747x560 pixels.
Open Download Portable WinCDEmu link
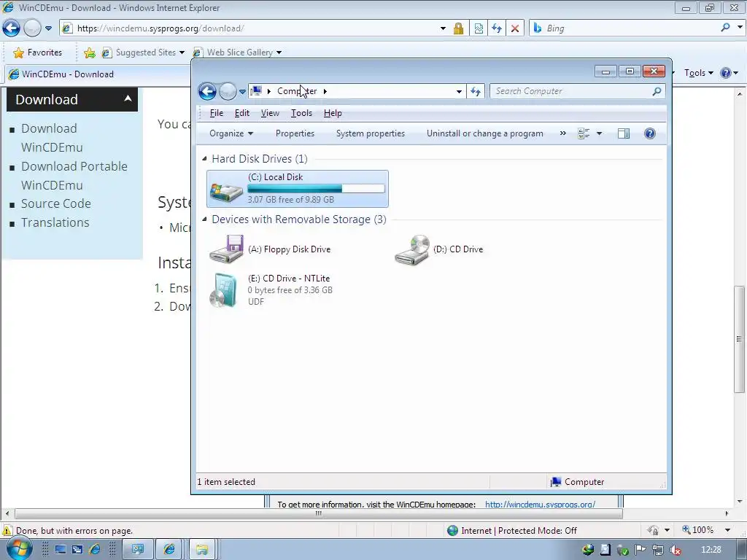pos(74,175)
